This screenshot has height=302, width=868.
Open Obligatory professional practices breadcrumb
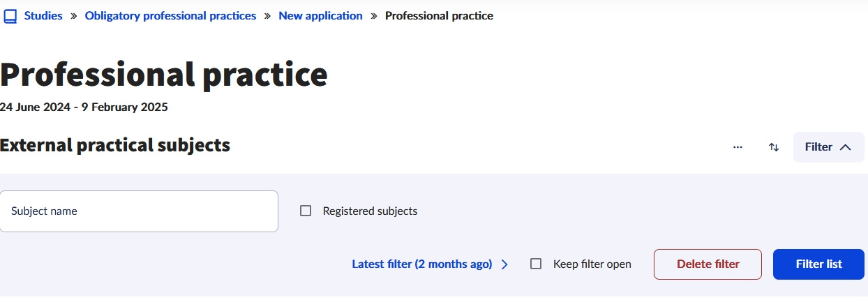coord(170,15)
